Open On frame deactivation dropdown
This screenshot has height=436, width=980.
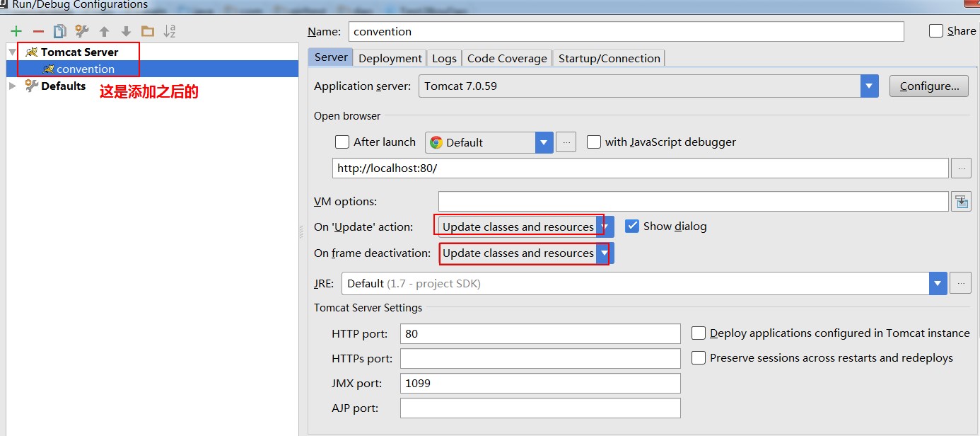coord(525,253)
